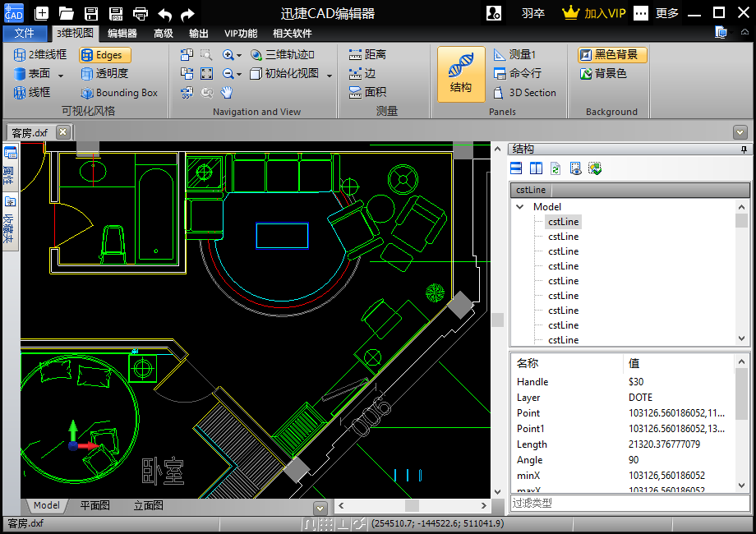Switch to the 编辑器 ribbon tab
756x534 pixels.
coord(122,33)
